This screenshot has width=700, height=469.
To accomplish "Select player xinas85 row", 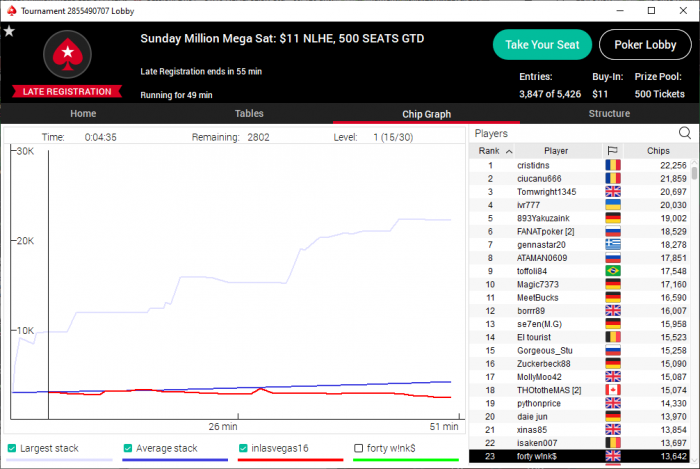I will [579, 430].
